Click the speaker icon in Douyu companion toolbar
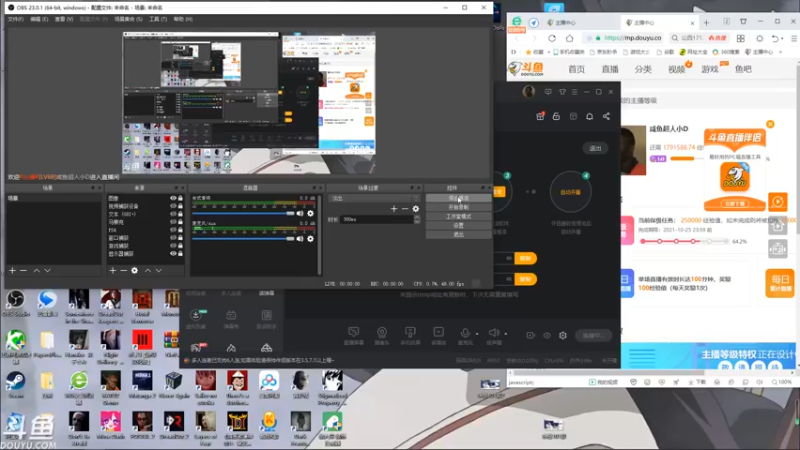The height and width of the screenshot is (450, 800). pos(494,333)
